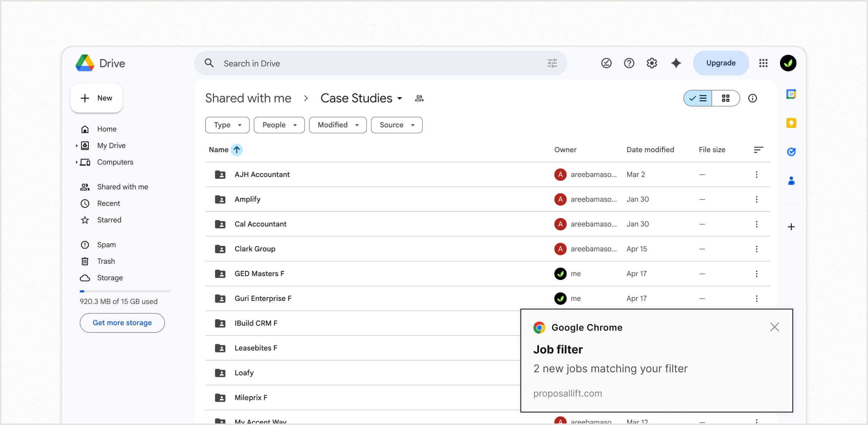The width and height of the screenshot is (868, 425).
Task: Open more actions for Cal Accountant
Action: pyautogui.click(x=756, y=224)
